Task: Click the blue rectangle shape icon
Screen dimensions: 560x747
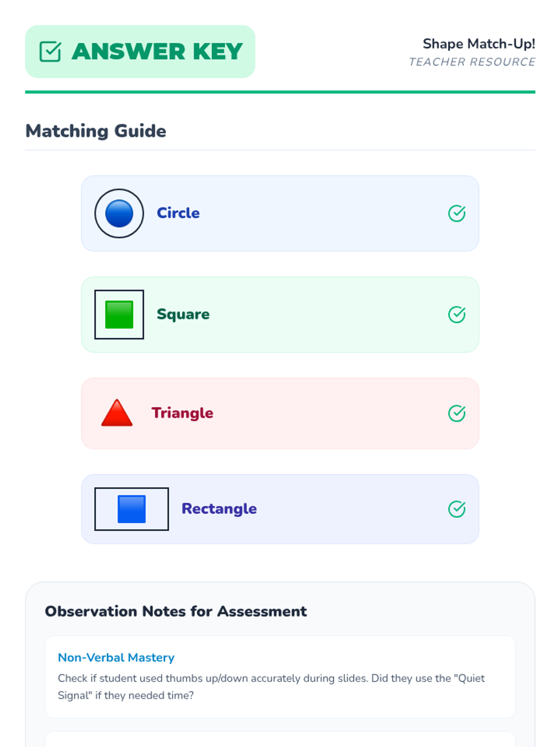Action: pos(132,509)
